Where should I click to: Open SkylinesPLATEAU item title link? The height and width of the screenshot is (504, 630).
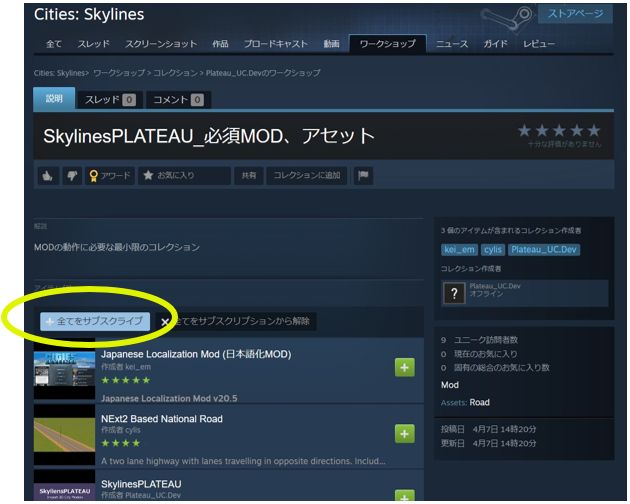click(x=141, y=484)
